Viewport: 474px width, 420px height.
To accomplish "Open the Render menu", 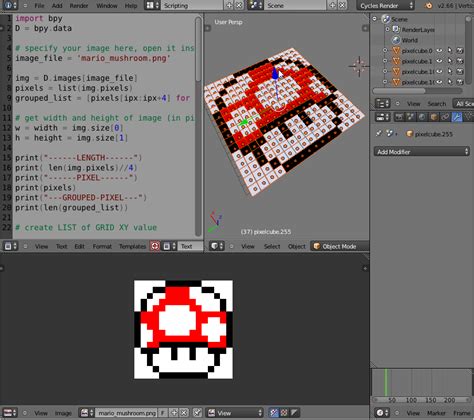I will [x=79, y=6].
